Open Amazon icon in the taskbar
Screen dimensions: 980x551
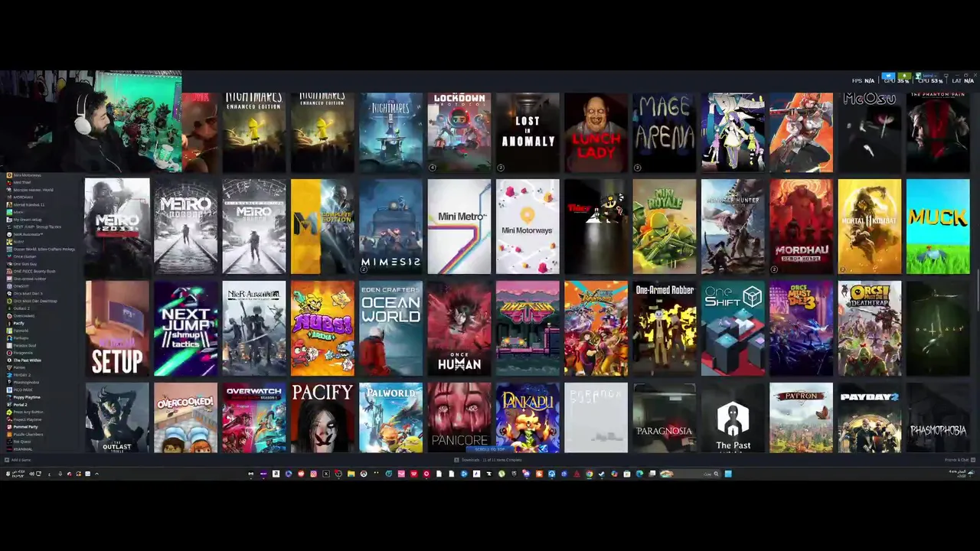276,474
